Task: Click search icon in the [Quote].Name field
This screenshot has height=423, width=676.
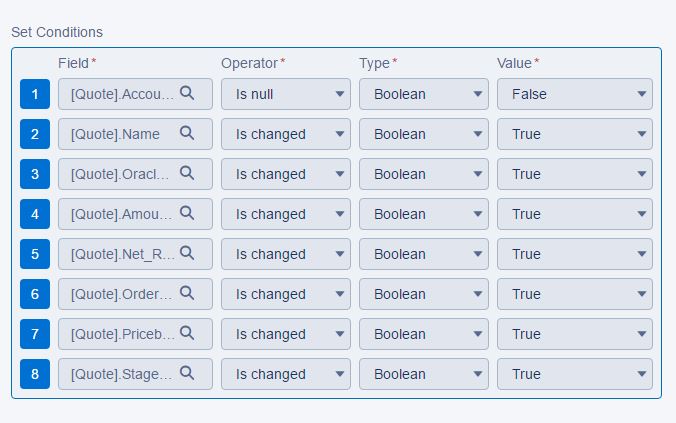Action: point(187,133)
